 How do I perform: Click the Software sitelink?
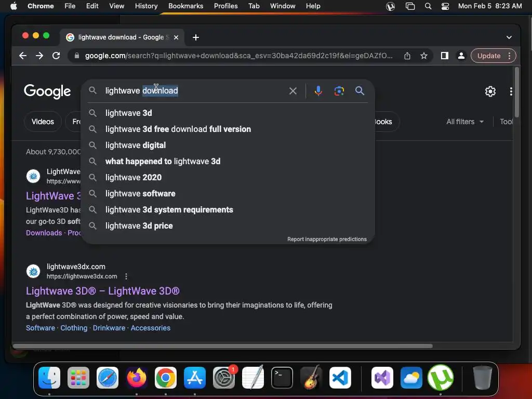(41, 328)
